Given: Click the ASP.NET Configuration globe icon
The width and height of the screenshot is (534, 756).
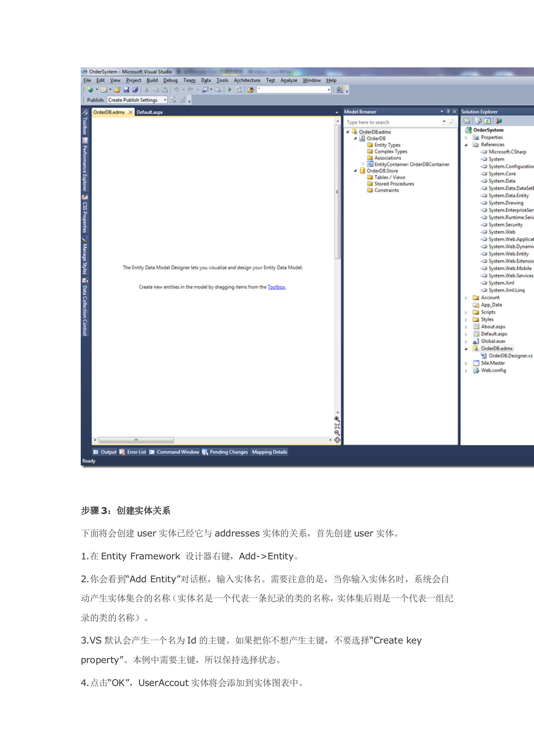Looking at the screenshot, I should [x=499, y=121].
